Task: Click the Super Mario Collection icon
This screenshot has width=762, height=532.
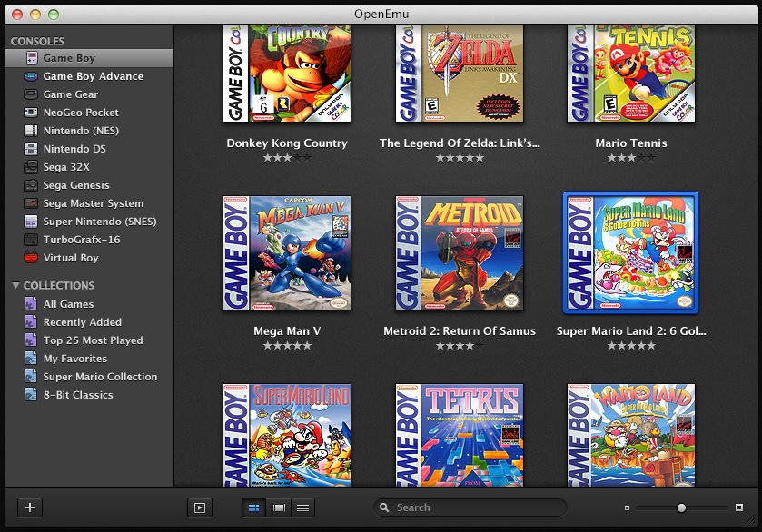Action: point(31,377)
